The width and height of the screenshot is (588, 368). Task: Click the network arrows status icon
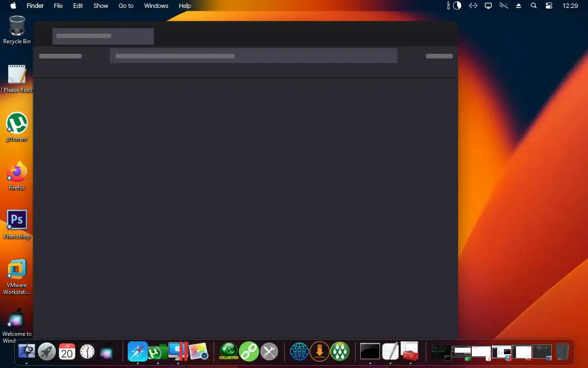(473, 6)
